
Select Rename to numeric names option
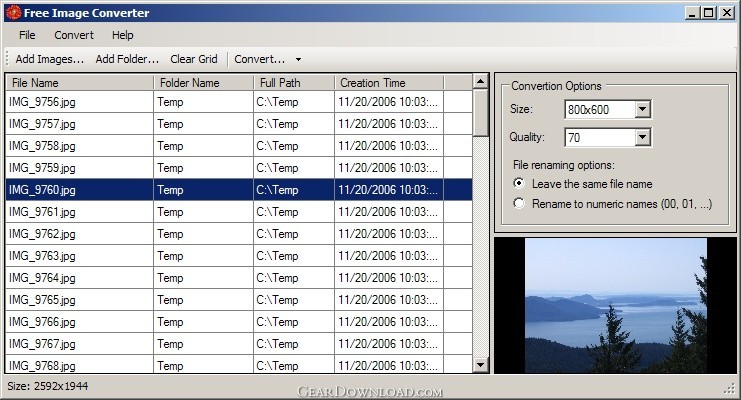click(x=612, y=204)
